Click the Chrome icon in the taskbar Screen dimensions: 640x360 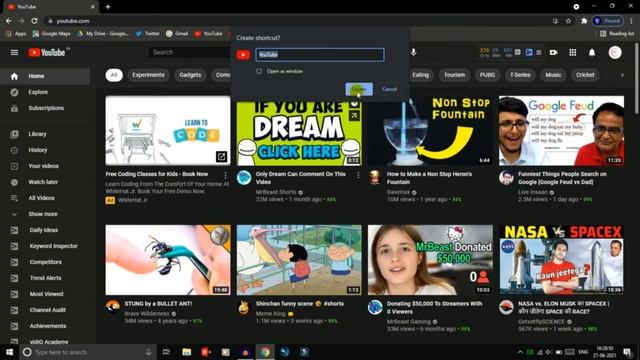coord(265,352)
